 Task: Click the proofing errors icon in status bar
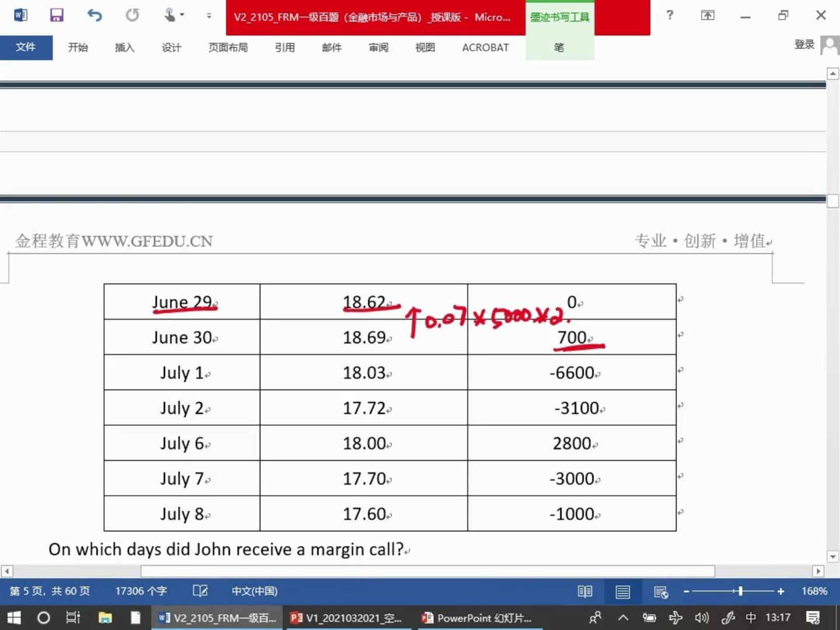[200, 591]
